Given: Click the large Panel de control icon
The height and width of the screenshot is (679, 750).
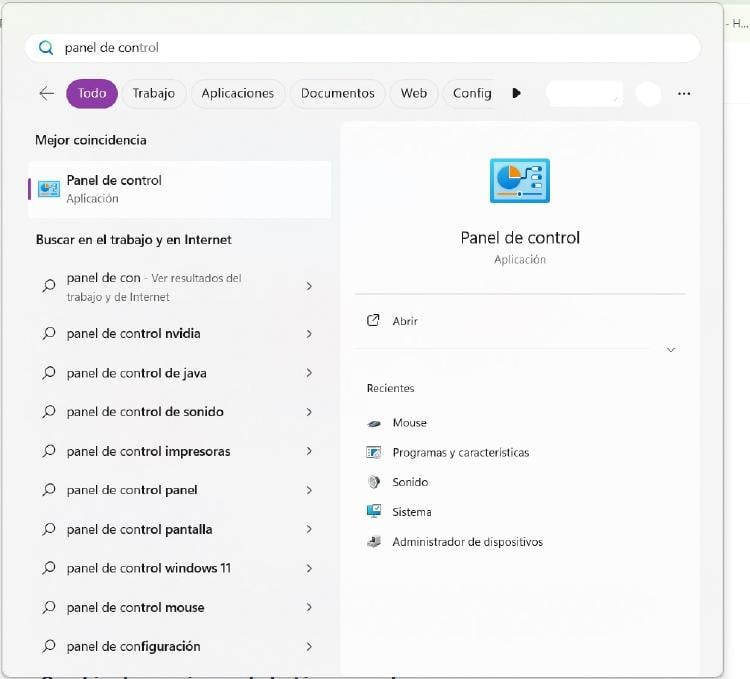Looking at the screenshot, I should coord(519,181).
